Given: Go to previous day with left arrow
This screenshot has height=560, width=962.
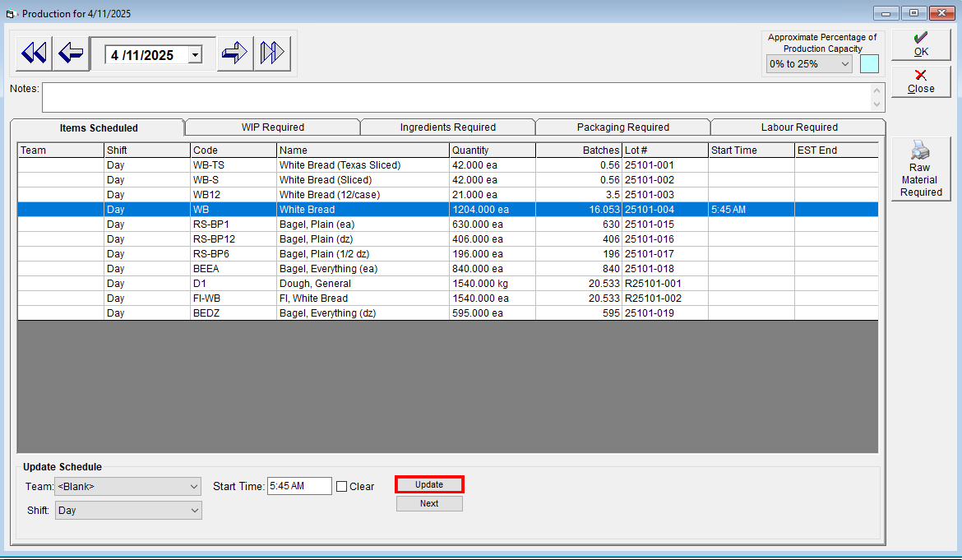Looking at the screenshot, I should (72, 53).
